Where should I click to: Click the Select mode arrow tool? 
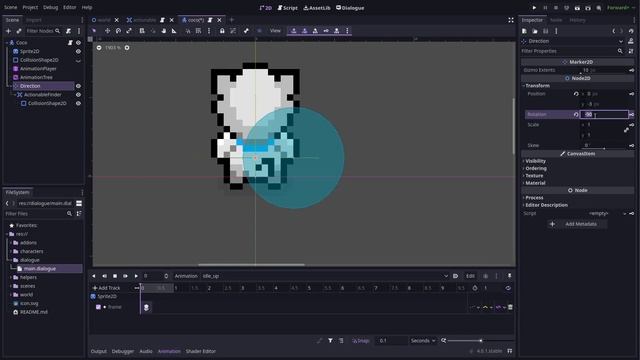tap(94, 31)
